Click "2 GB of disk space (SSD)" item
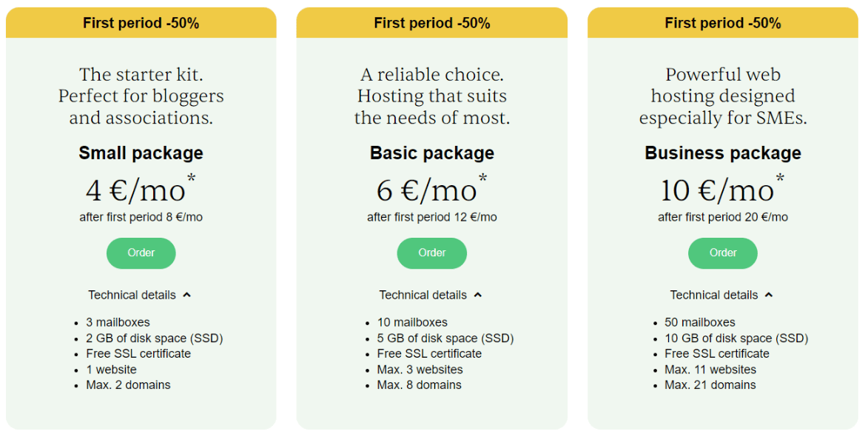This screenshot has height=437, width=868. (x=155, y=338)
